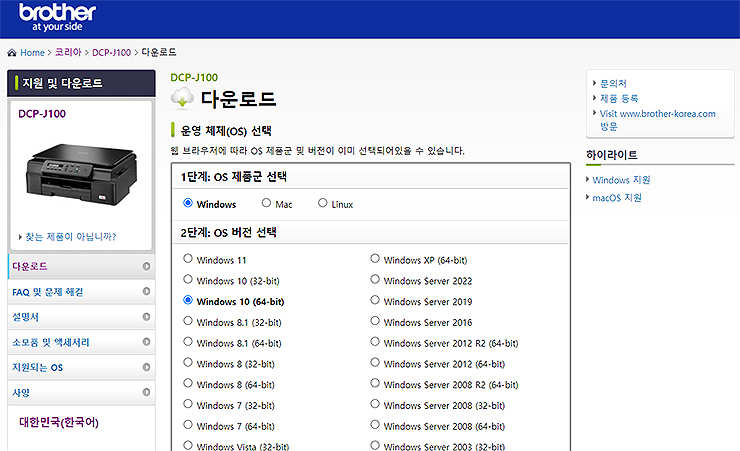
Task: Choose Windows 8.1 (32-bit) radio button
Action: pyautogui.click(x=188, y=321)
